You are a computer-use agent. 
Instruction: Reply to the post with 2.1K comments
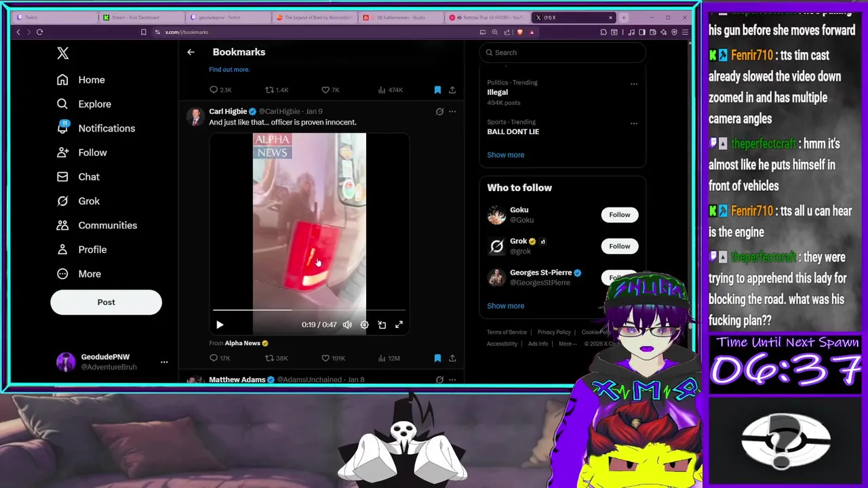[x=220, y=89]
